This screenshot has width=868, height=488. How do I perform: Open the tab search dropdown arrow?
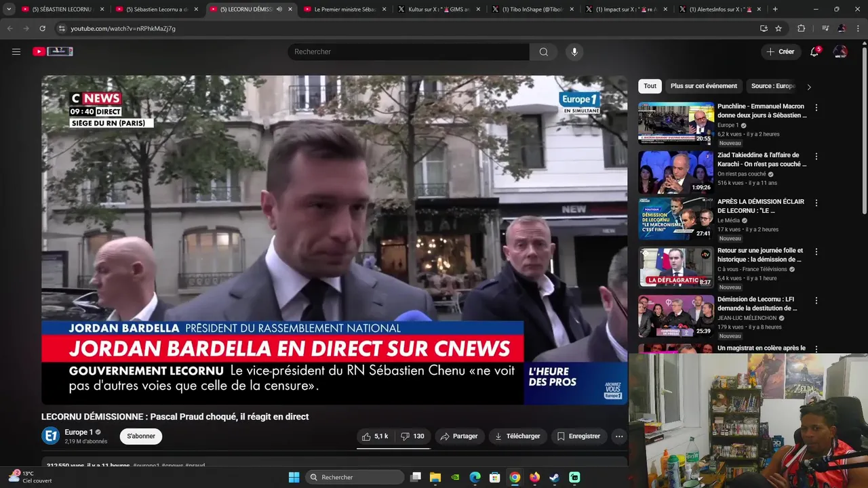(9, 9)
